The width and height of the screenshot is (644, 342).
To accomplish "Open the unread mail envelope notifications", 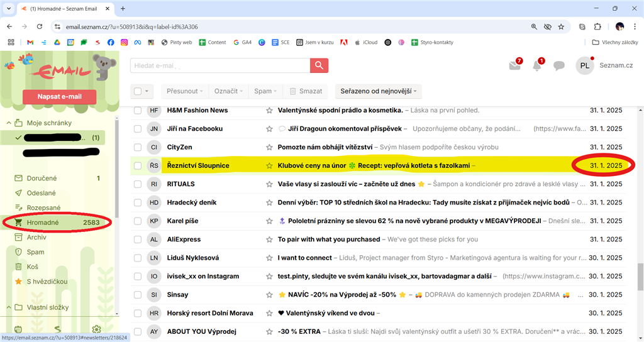I will (515, 66).
